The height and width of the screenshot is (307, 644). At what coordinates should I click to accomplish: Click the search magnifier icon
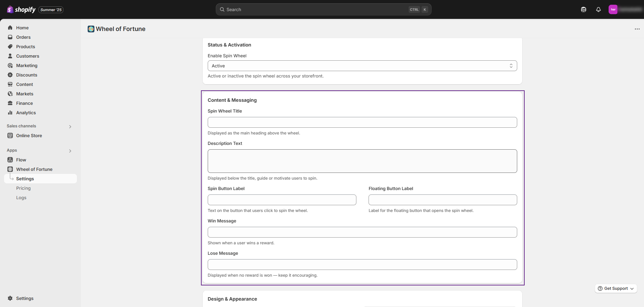click(x=222, y=9)
